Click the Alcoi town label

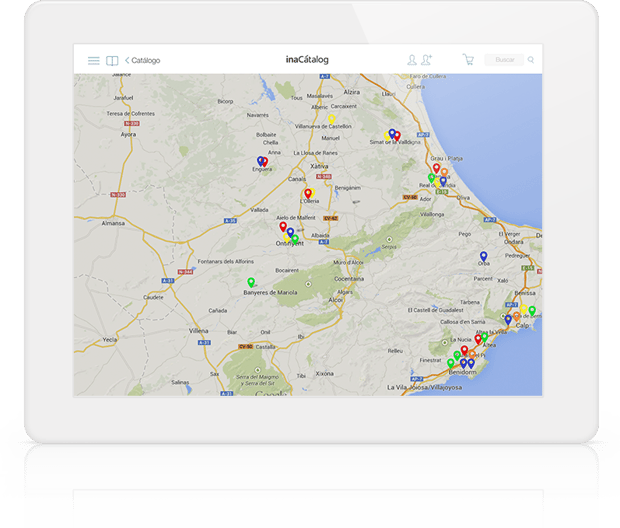[x=335, y=300]
